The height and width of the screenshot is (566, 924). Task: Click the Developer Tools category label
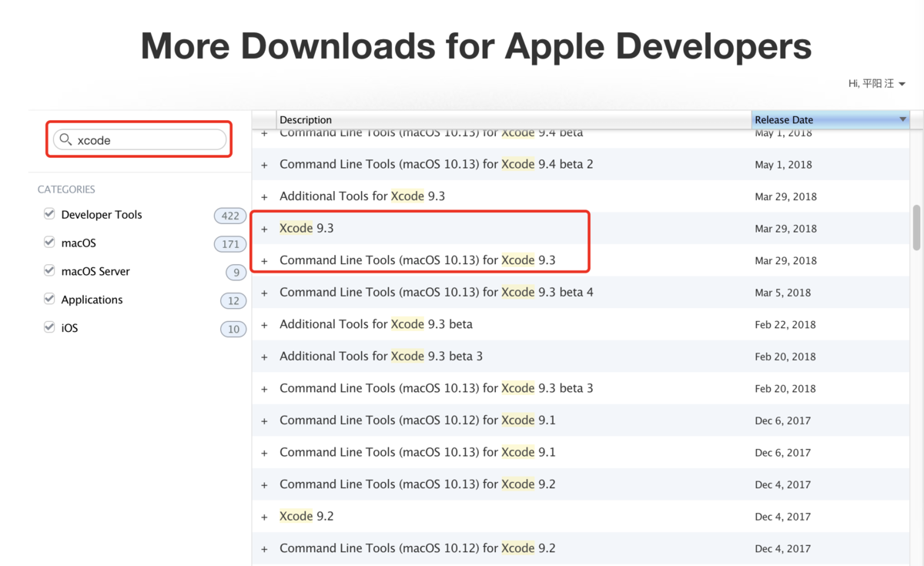click(x=102, y=214)
